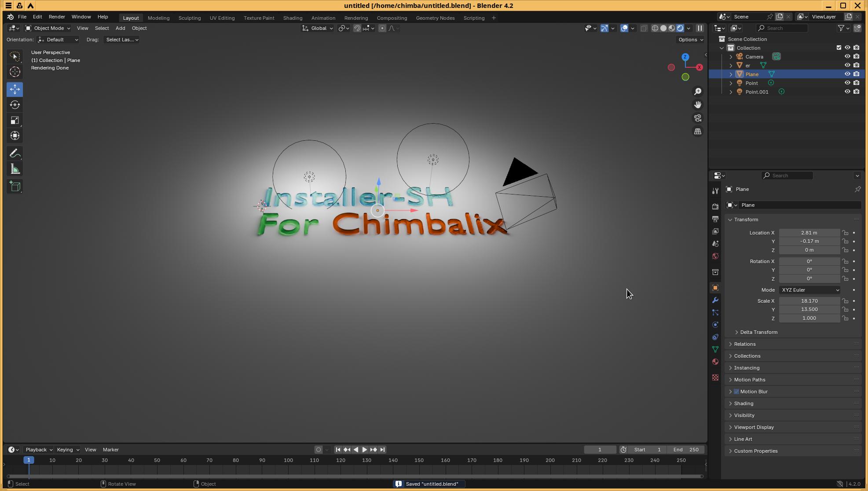
Task: Hide the Camera object in viewport
Action: tap(847, 56)
